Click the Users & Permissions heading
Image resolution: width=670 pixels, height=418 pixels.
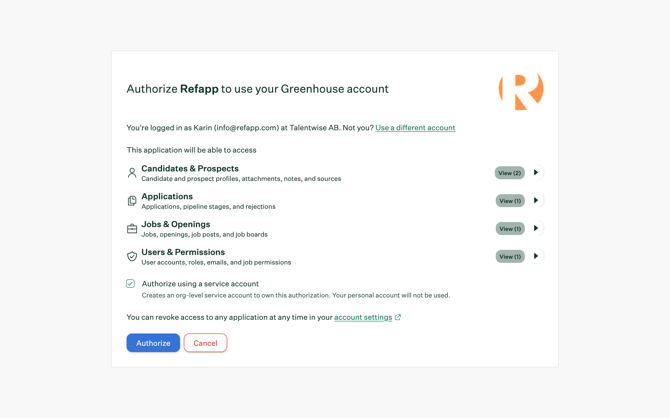[x=183, y=252]
